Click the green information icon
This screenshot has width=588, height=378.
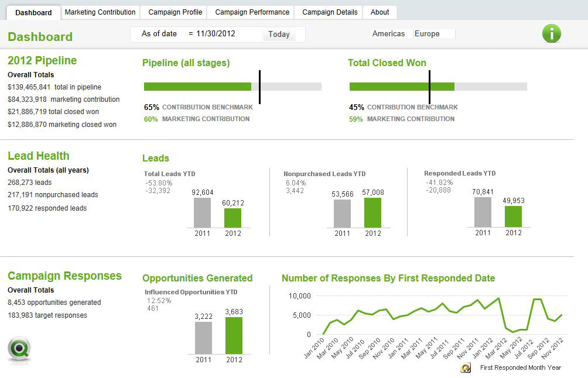coord(552,34)
